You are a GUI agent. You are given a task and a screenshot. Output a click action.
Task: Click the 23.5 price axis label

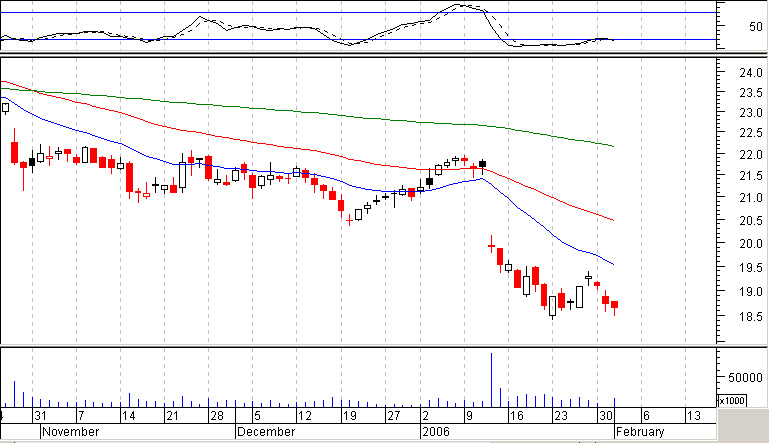751,93
